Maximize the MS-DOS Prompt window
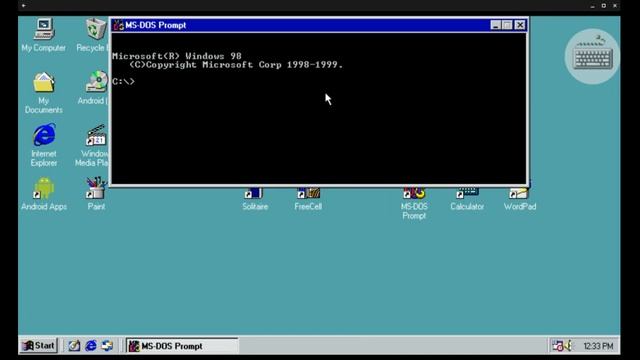Image resolution: width=640 pixels, height=360 pixels. [507, 25]
